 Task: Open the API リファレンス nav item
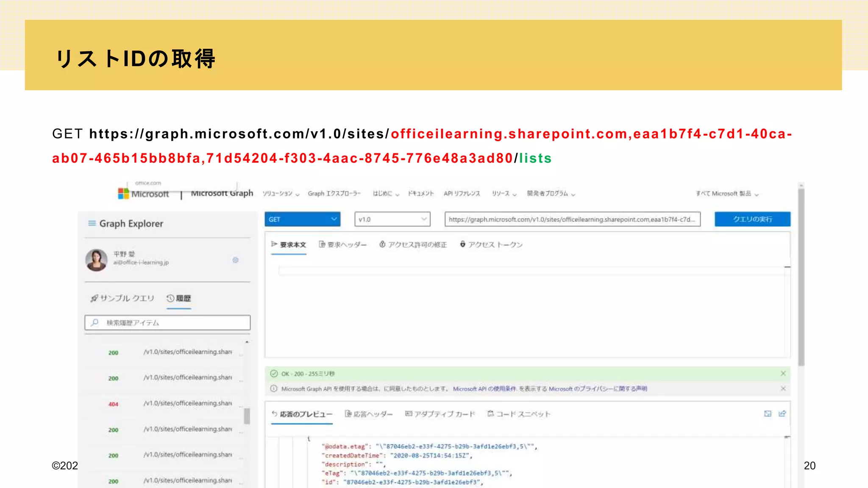[462, 194]
